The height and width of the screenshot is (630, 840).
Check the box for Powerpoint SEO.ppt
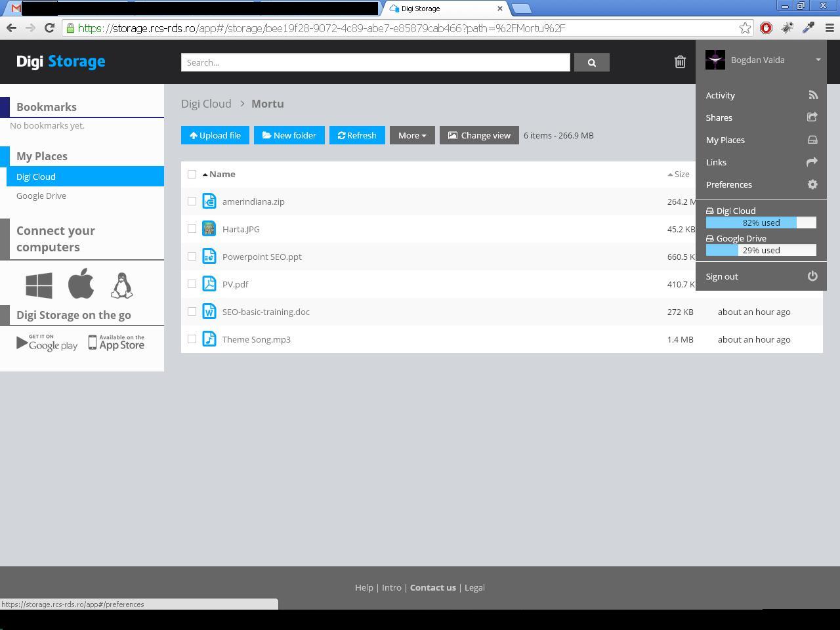click(192, 257)
